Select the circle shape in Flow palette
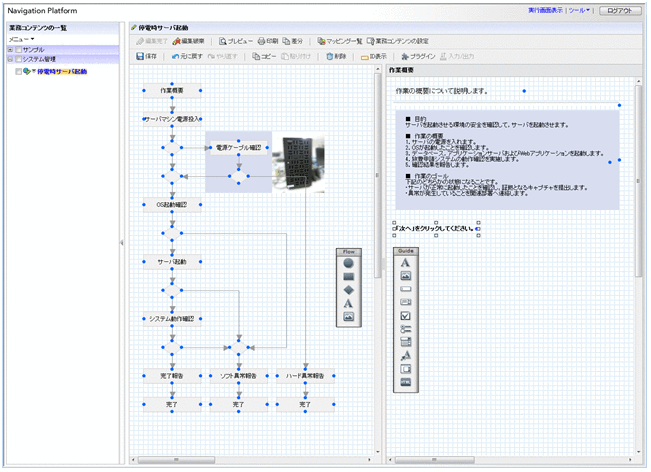651x472 pixels. click(x=348, y=263)
